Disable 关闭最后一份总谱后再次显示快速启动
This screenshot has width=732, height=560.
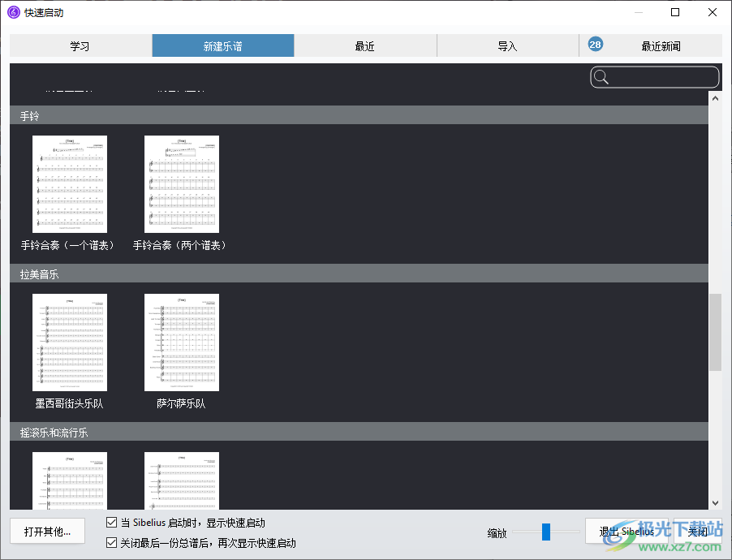pyautogui.click(x=111, y=542)
